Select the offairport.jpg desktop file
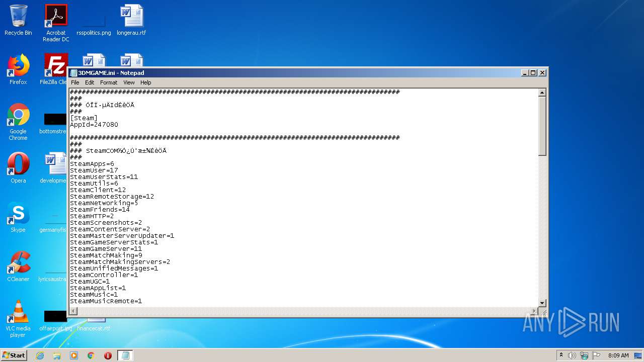Screen dimensions: 644x362 point(55,321)
